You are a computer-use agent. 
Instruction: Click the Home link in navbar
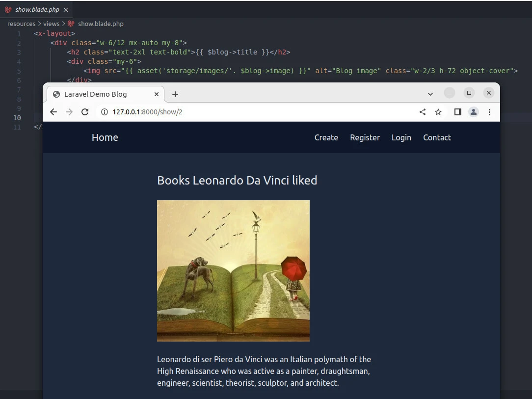click(x=105, y=137)
